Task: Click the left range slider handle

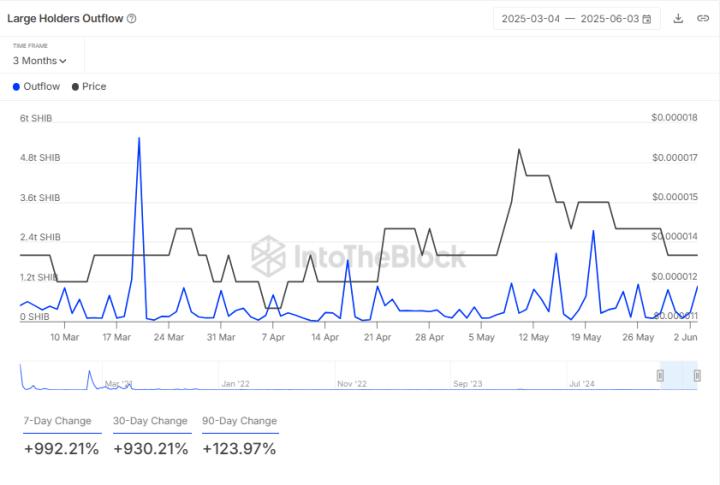Action: pos(660,375)
